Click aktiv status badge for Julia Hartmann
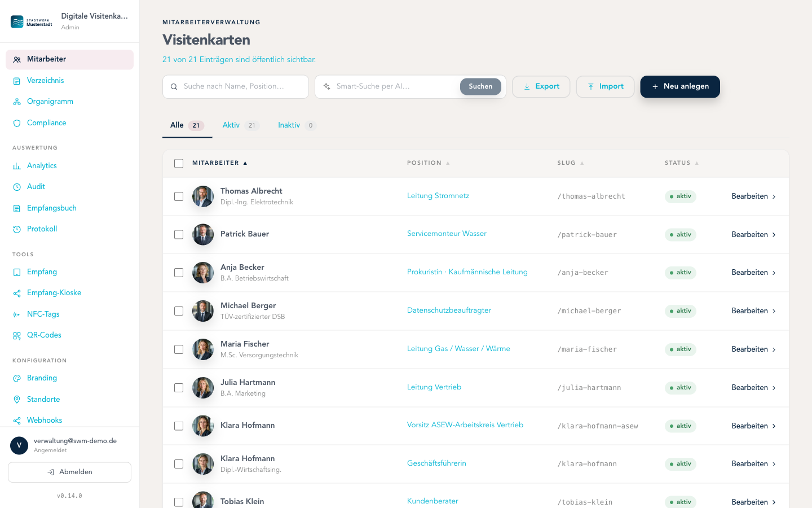Viewport: 812px width, 508px height. 681,388
